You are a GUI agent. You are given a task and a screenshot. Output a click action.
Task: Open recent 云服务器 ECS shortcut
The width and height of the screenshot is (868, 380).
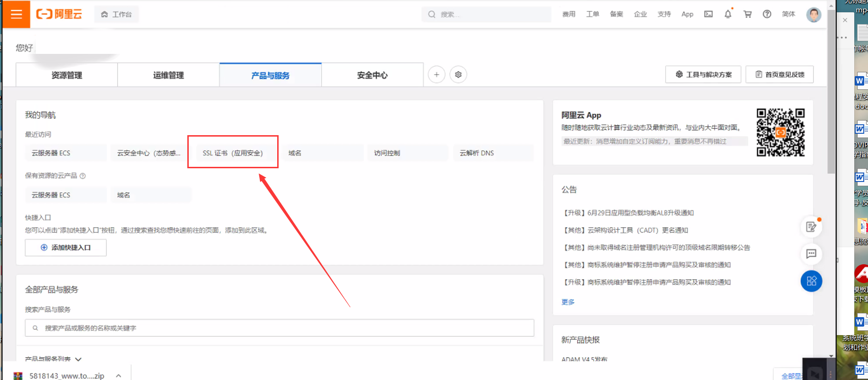point(66,153)
